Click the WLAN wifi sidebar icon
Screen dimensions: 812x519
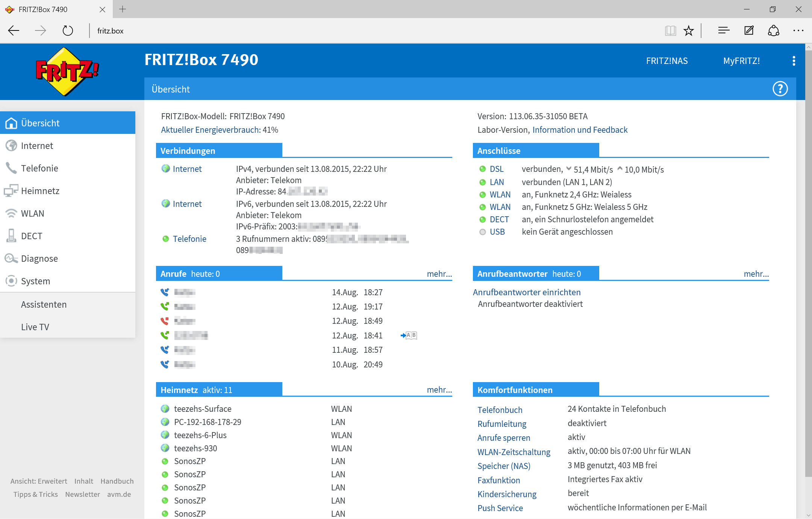(11, 213)
